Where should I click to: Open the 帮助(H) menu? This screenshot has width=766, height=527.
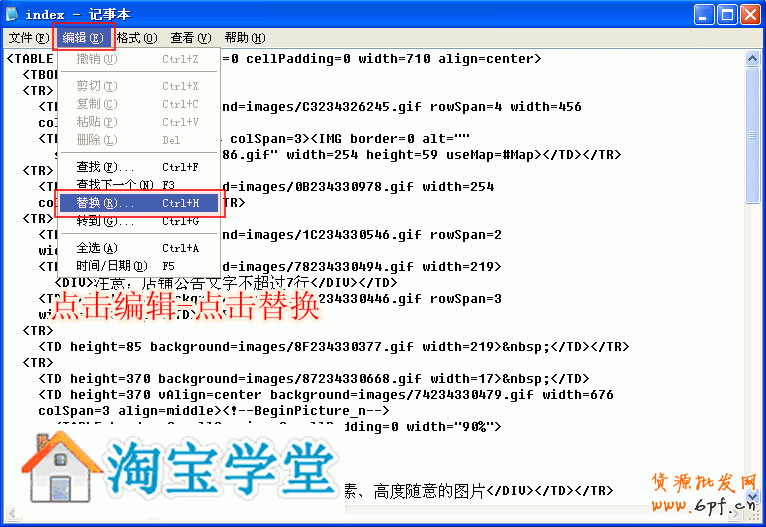point(244,38)
